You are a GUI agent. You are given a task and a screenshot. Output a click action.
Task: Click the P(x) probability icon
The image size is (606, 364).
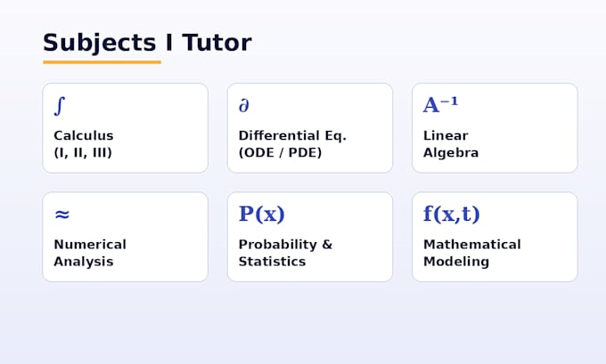click(x=262, y=214)
